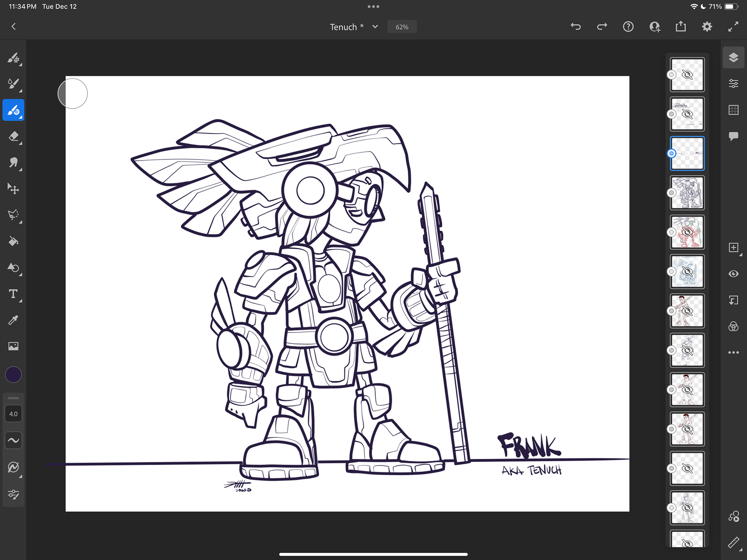Show the hidden ninth layer
Viewport: 747px width, 560px height.
pos(687,390)
